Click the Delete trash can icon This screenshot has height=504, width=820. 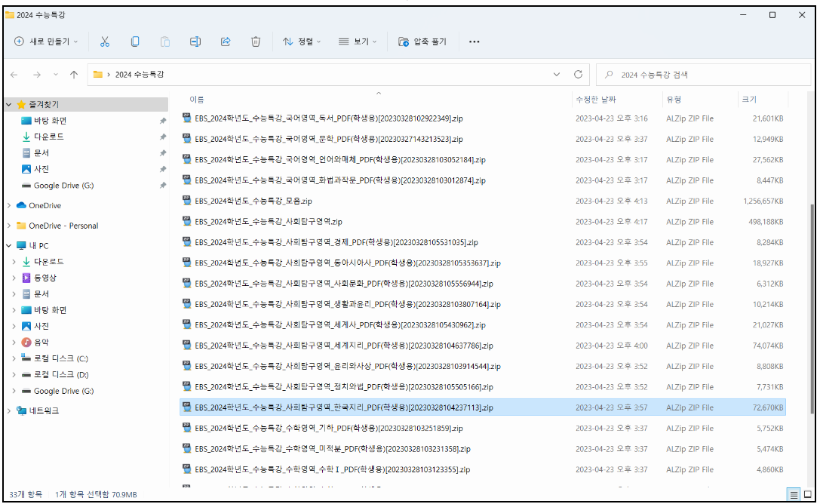[256, 41]
